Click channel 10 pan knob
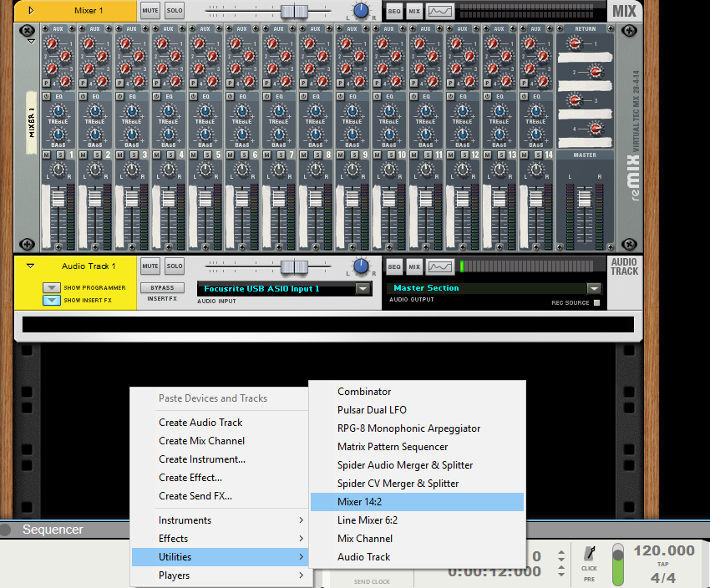 389,170
